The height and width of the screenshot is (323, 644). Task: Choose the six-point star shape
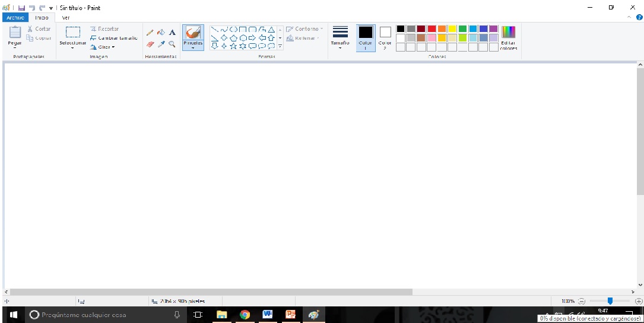243,46
